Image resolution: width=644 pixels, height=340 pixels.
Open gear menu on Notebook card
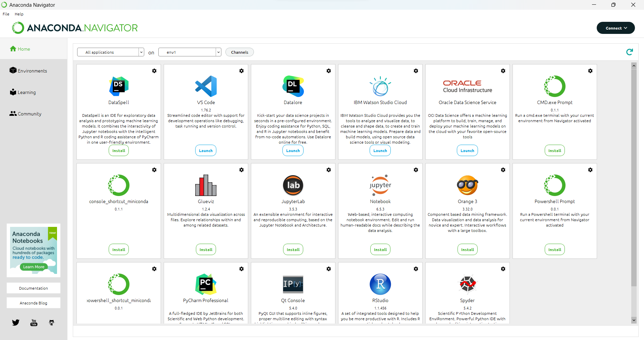416,170
